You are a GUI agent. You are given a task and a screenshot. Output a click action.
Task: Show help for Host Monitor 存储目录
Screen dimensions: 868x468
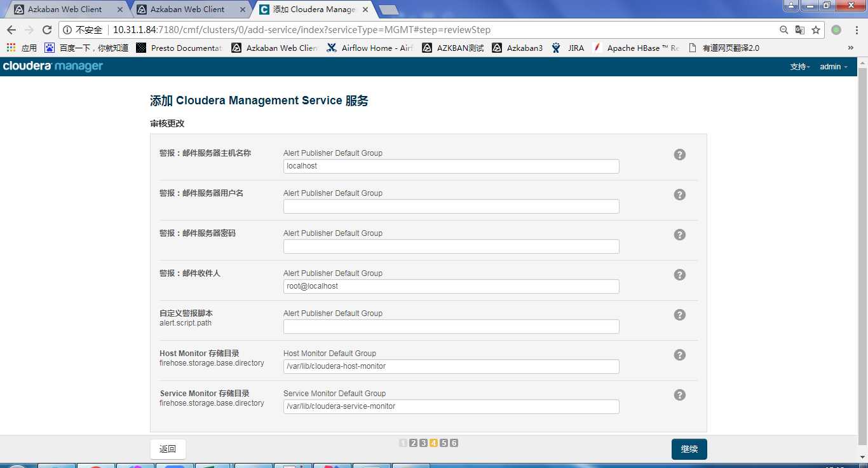(x=680, y=355)
